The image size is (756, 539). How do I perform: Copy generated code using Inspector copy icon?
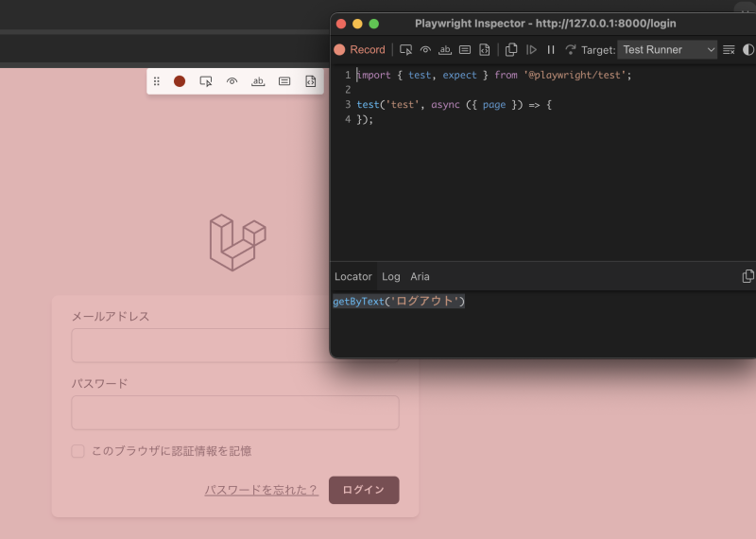511,50
